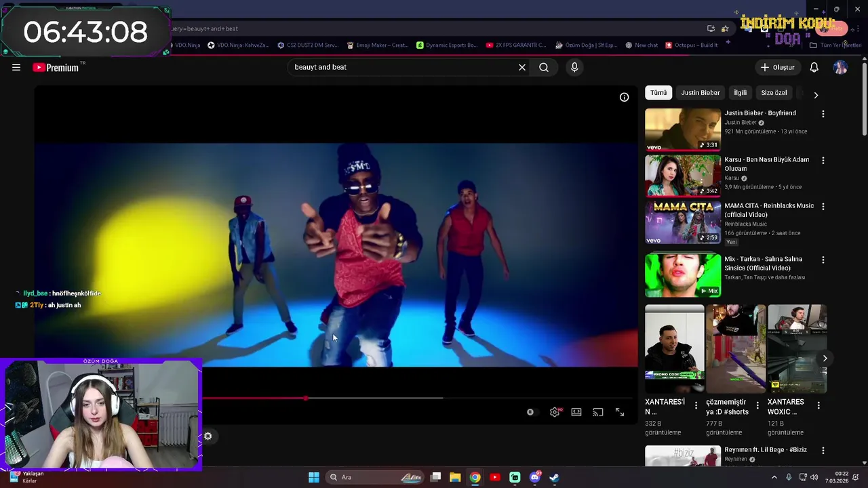868x488 pixels.
Task: Click the taskbar Ara search box
Action: click(x=375, y=477)
